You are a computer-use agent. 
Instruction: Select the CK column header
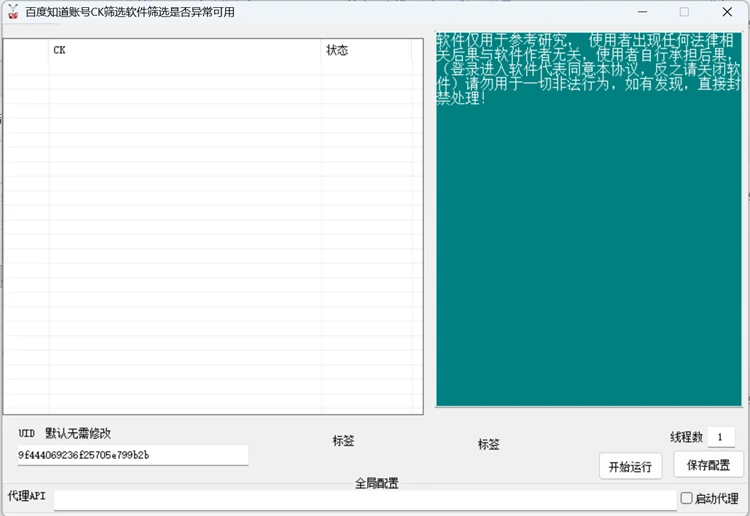click(x=185, y=50)
